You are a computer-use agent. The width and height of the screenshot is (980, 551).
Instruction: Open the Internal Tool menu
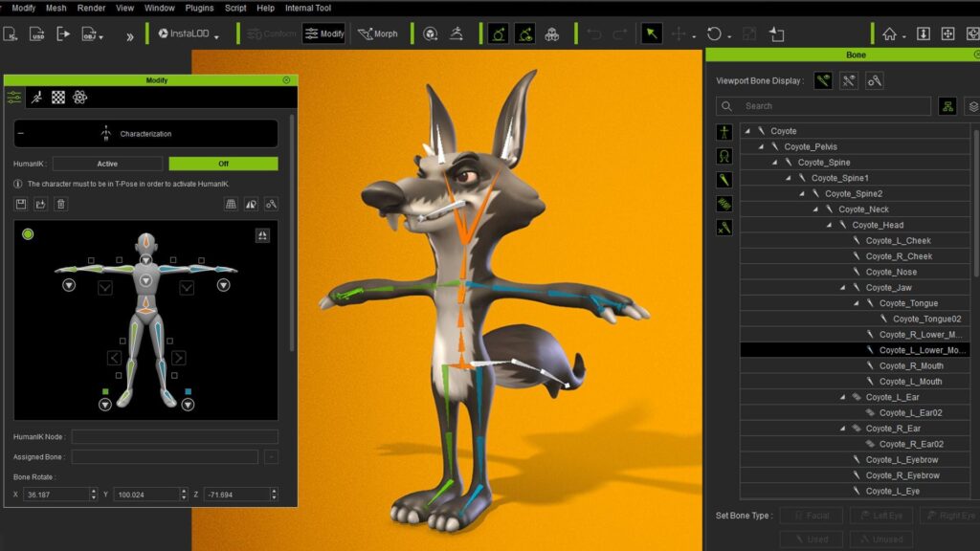308,8
